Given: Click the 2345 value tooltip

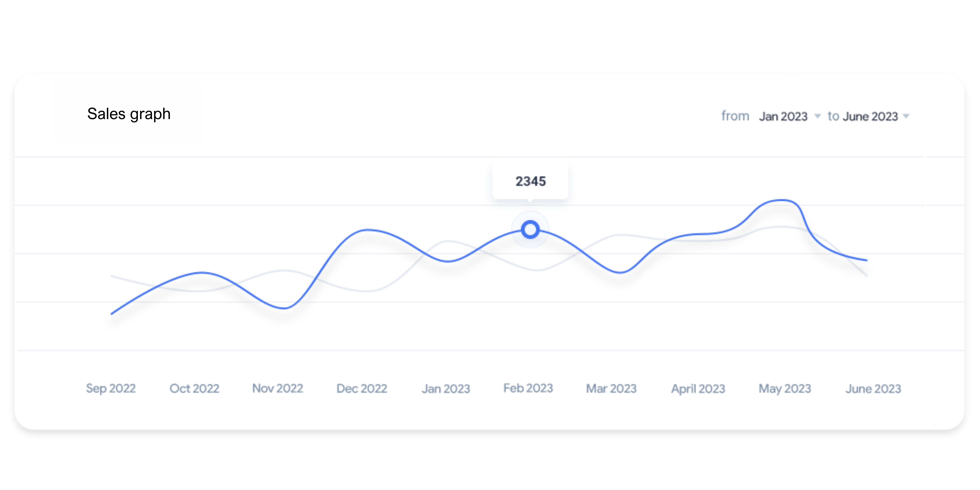Looking at the screenshot, I should (530, 181).
